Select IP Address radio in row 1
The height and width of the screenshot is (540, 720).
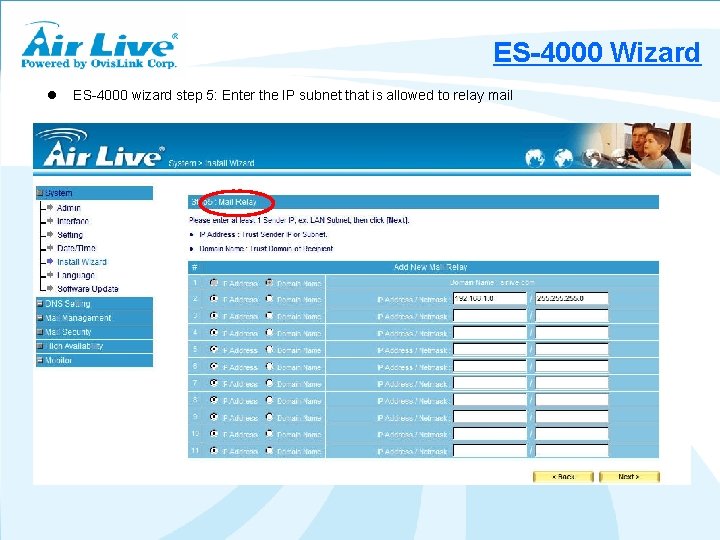[214, 282]
